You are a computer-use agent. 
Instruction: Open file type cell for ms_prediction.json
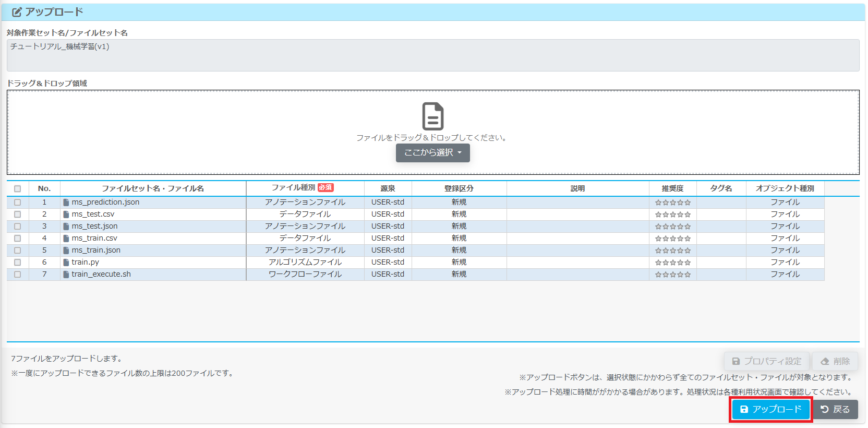coord(305,203)
